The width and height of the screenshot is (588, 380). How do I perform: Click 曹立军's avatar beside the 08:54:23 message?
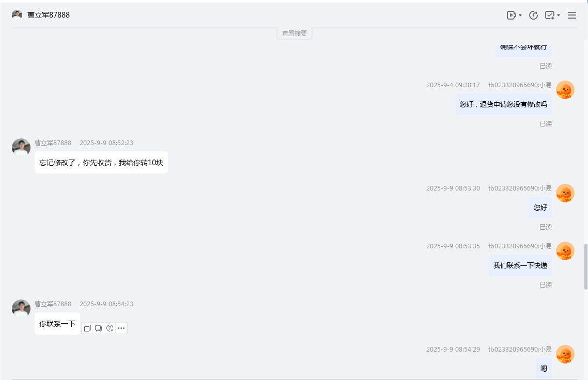pyautogui.click(x=21, y=309)
